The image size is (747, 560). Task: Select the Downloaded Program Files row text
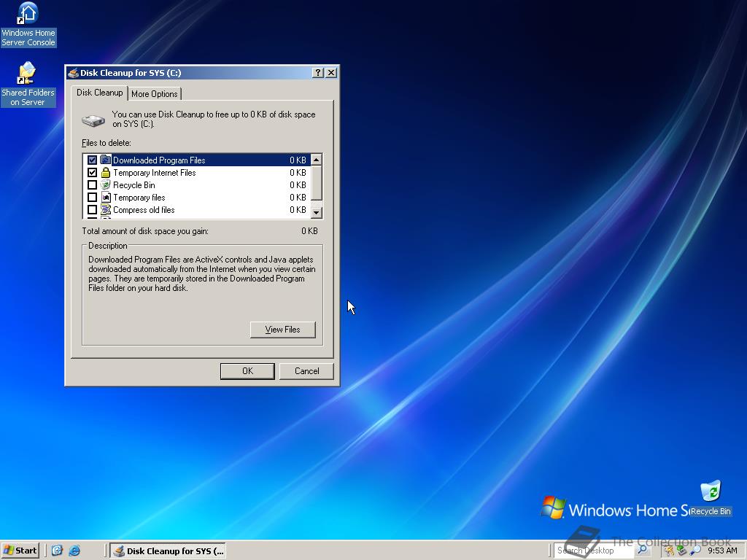159,160
